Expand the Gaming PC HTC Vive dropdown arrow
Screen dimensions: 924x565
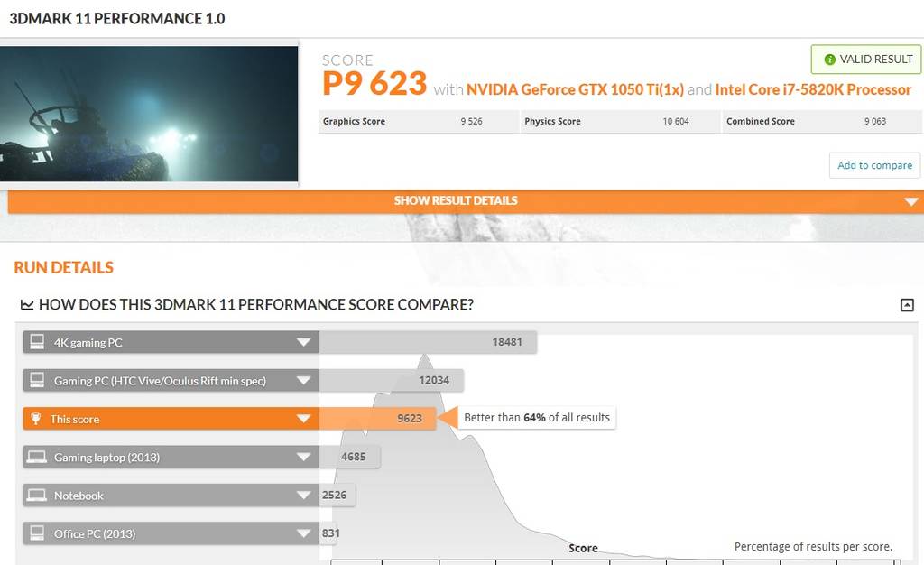(303, 381)
